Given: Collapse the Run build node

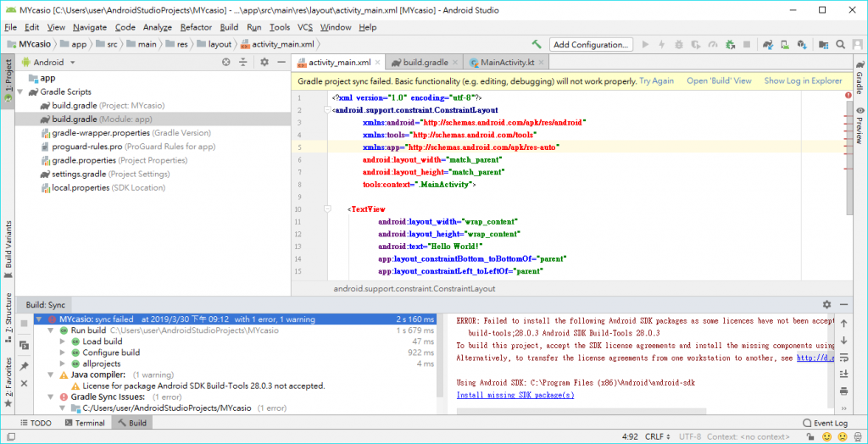Looking at the screenshot, I should pyautogui.click(x=51, y=330).
